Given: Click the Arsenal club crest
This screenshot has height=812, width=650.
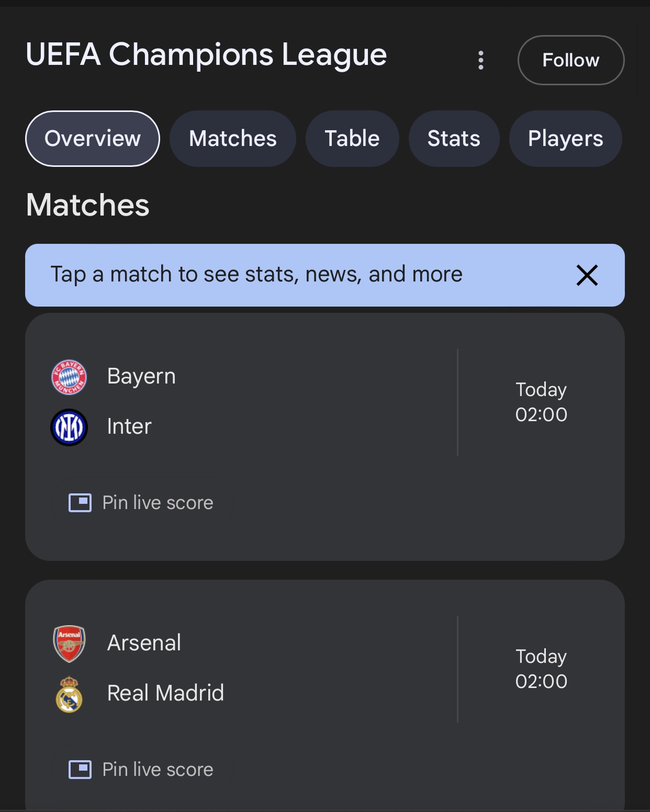Looking at the screenshot, I should (69, 644).
